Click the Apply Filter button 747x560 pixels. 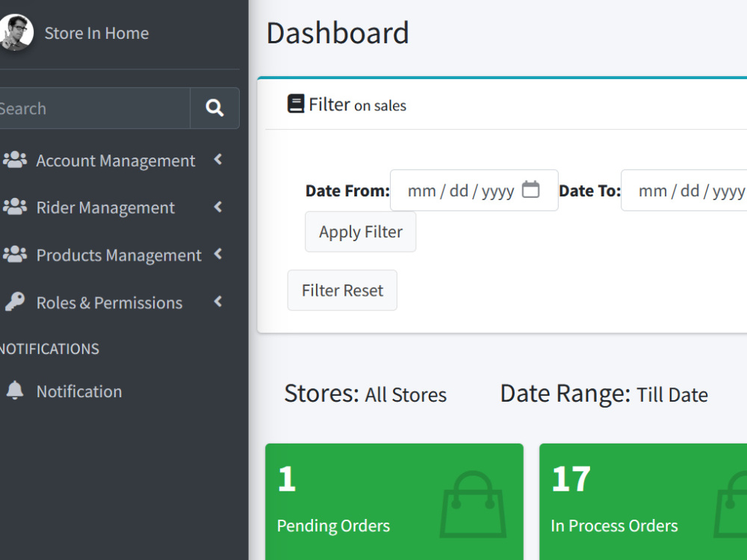pos(361,232)
